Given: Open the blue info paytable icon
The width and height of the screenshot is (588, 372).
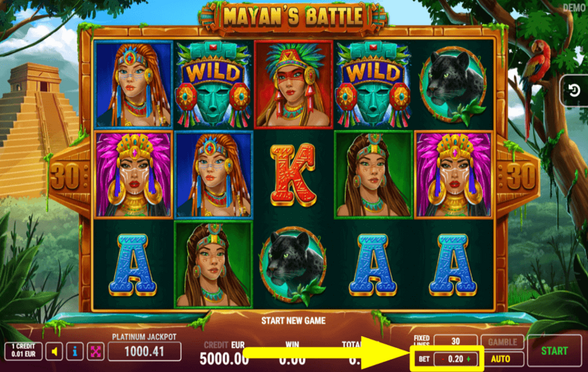Looking at the screenshot, I should 74,351.
